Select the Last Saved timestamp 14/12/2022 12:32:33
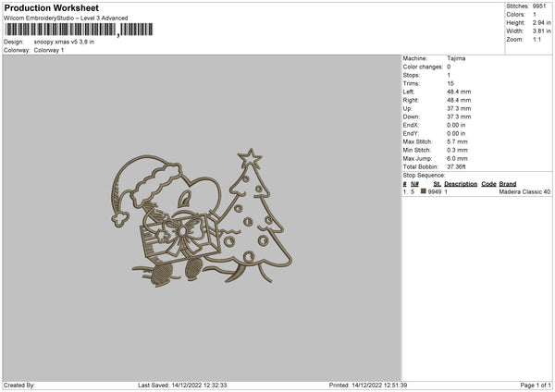Screen dimensions: 555x392 coord(199,386)
